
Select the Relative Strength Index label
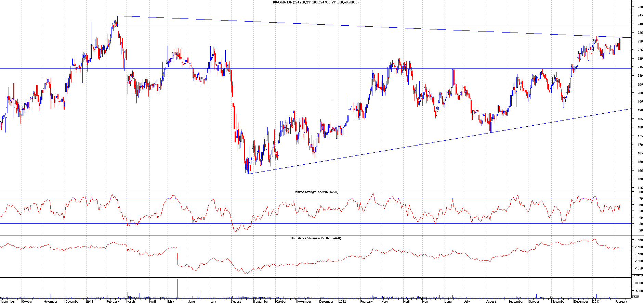tap(316, 192)
